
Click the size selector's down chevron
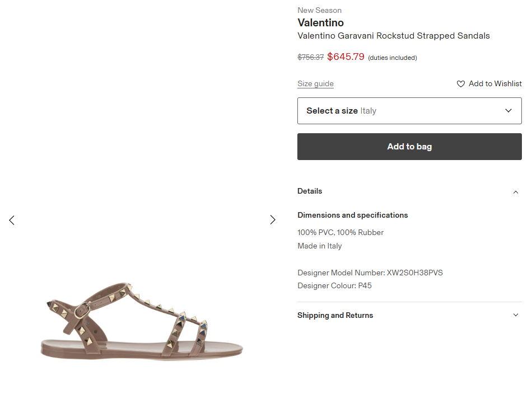click(x=508, y=111)
